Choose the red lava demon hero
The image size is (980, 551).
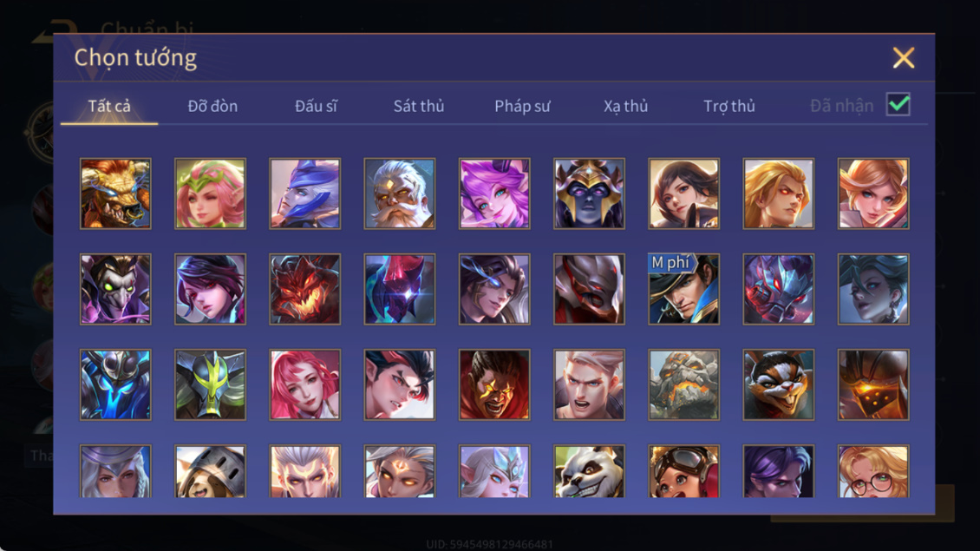click(x=305, y=289)
